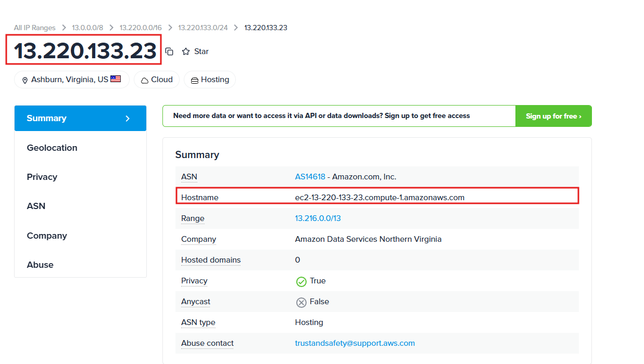Viewport: 644px width, 364px height.
Task: Click the location pin icon for Ashburn
Action: point(24,81)
